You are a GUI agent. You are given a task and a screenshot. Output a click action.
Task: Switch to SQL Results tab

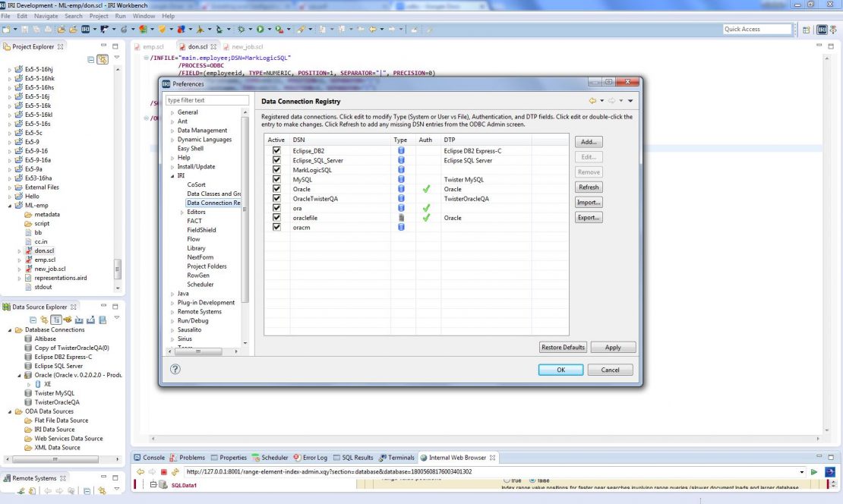click(352, 458)
